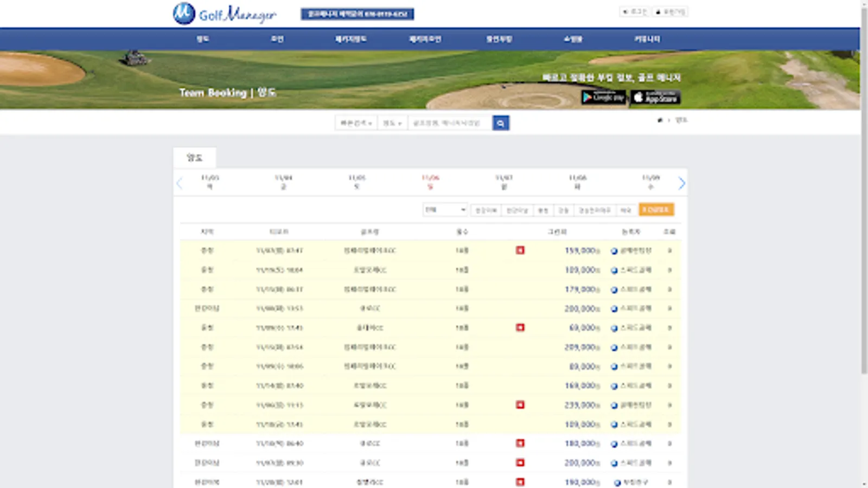The width and height of the screenshot is (868, 488).
Task: Click the 89,000 green fee price
Action: click(x=584, y=367)
